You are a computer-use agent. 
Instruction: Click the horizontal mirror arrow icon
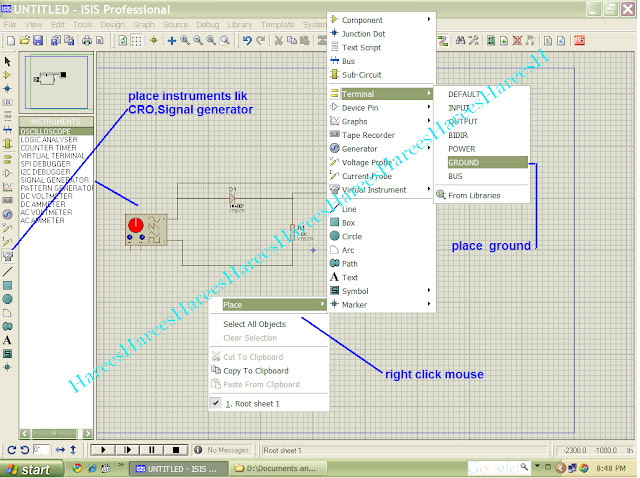point(60,450)
